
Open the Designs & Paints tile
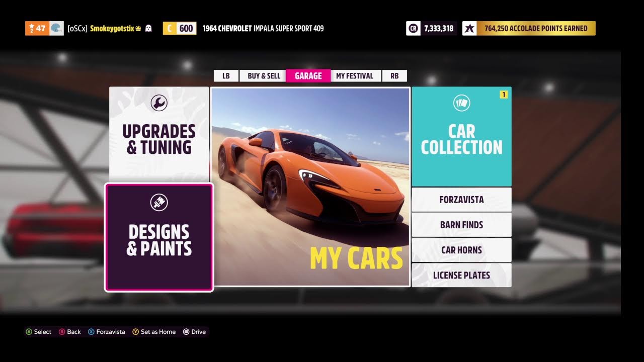click(159, 237)
